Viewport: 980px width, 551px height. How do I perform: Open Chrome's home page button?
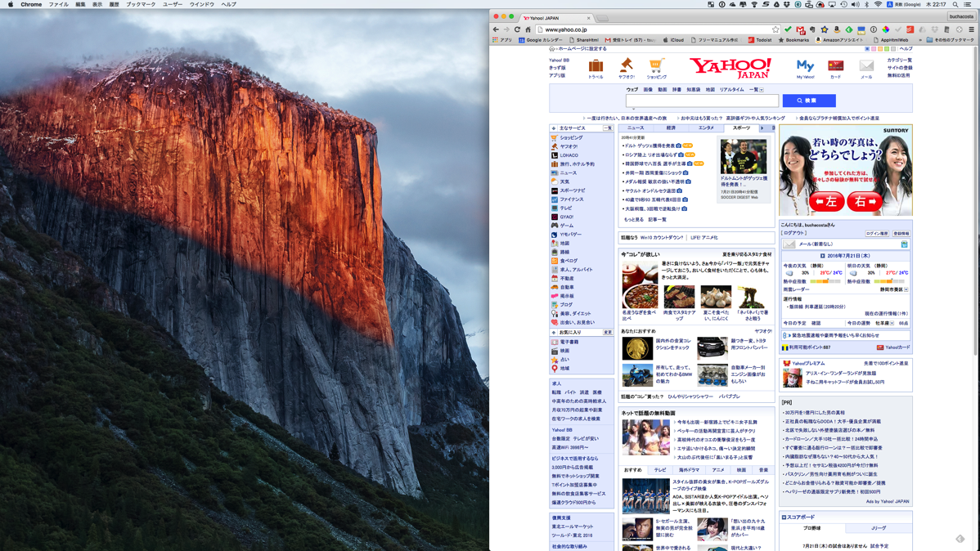coord(528,29)
